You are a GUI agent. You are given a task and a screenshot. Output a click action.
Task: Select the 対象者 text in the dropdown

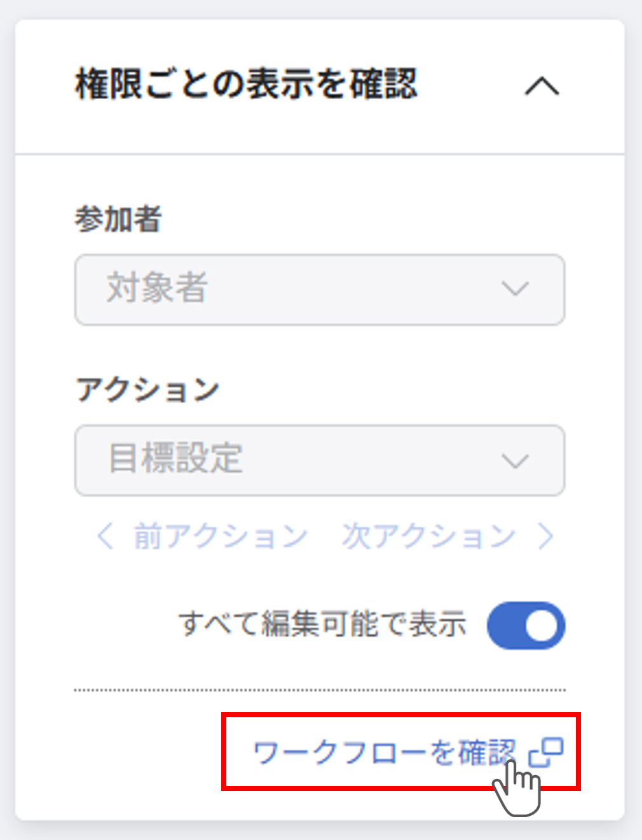(157, 288)
